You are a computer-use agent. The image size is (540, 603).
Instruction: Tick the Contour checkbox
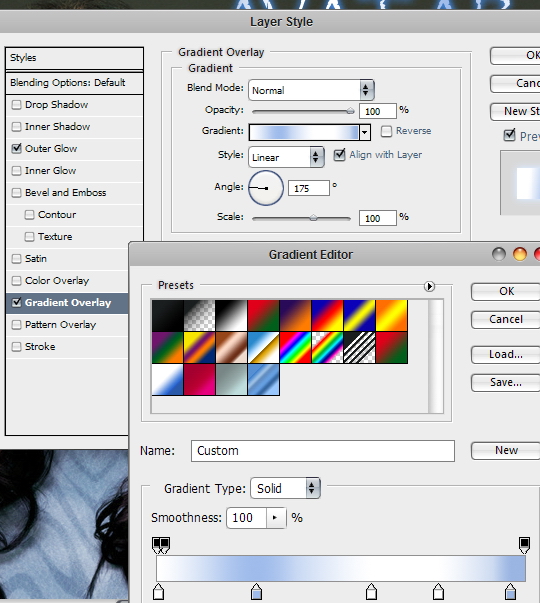pos(29,215)
